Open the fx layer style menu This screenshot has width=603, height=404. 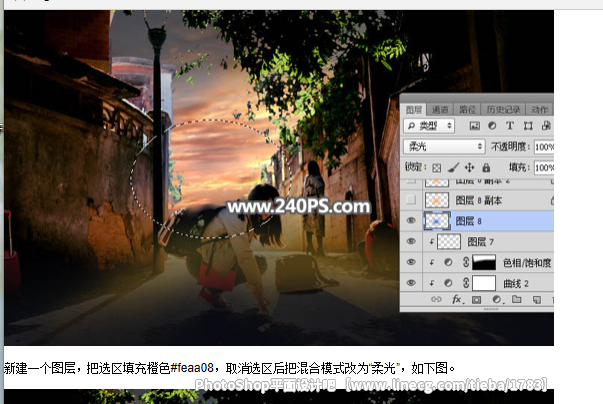point(457,299)
